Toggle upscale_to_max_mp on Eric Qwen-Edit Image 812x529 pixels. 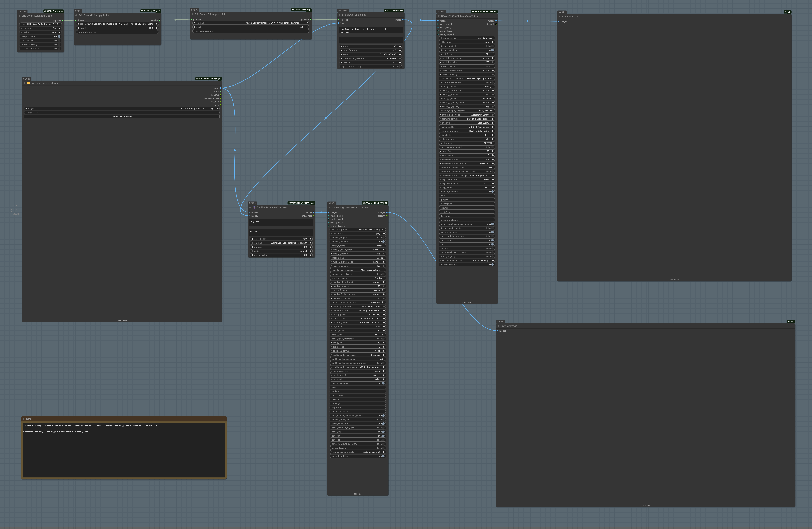click(x=371, y=67)
